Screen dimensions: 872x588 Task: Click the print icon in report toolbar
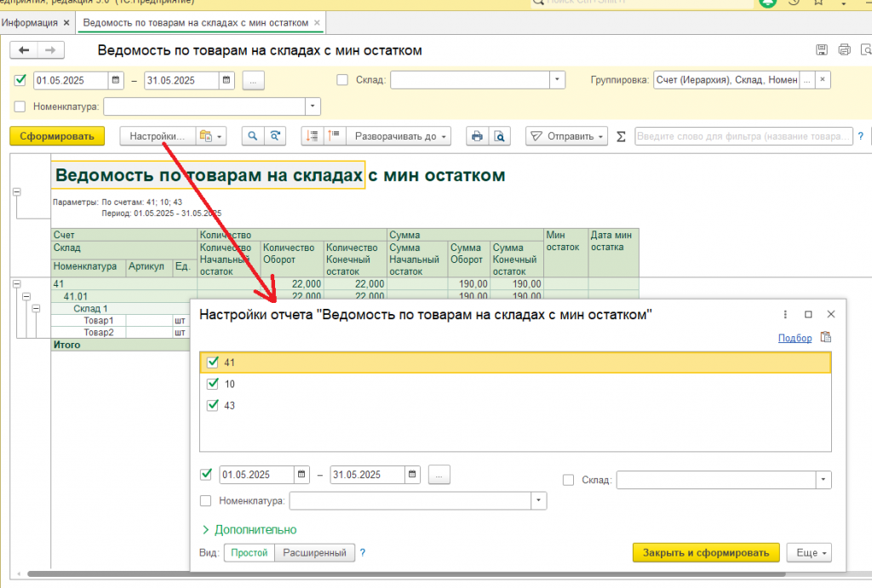coord(477,136)
